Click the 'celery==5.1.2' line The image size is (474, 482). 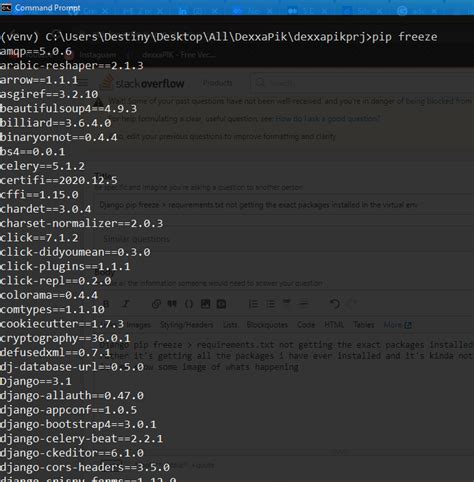pyautogui.click(x=42, y=166)
